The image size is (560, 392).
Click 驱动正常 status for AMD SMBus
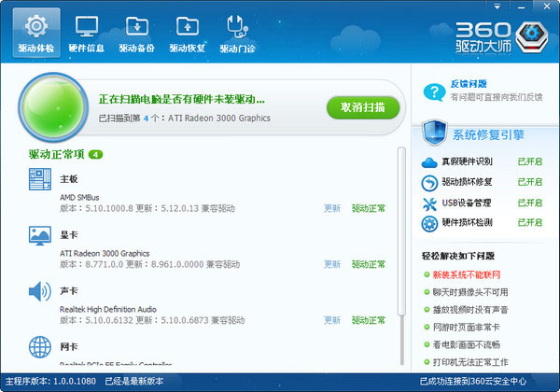(x=369, y=208)
